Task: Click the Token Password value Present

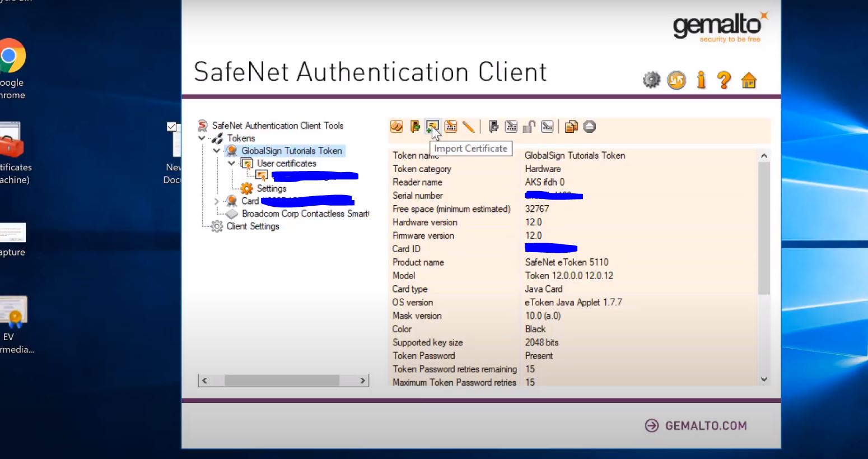Action: 539,355
